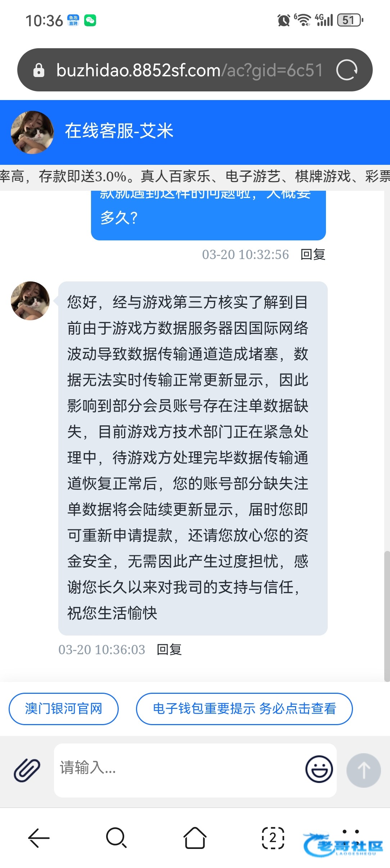Open the browser search icon

117,838
